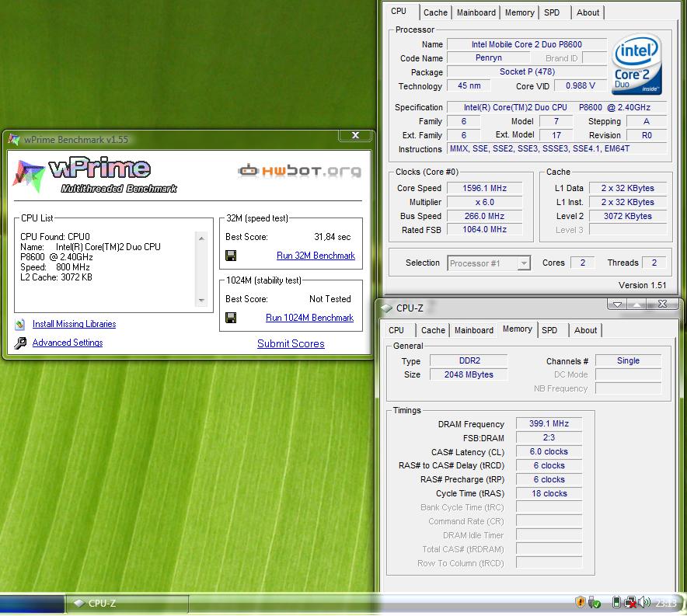Click the save icon under 32M speed test

tap(231, 256)
